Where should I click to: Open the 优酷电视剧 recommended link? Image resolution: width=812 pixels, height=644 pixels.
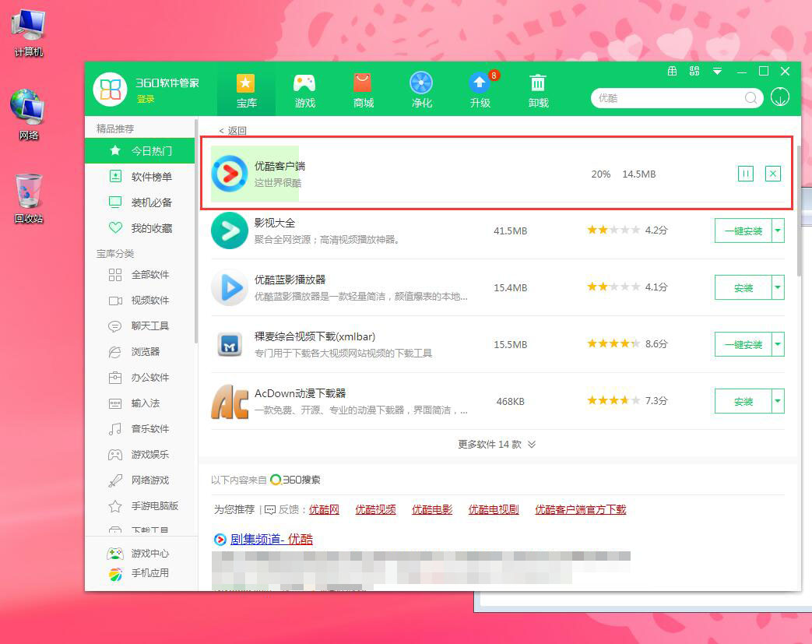point(494,510)
